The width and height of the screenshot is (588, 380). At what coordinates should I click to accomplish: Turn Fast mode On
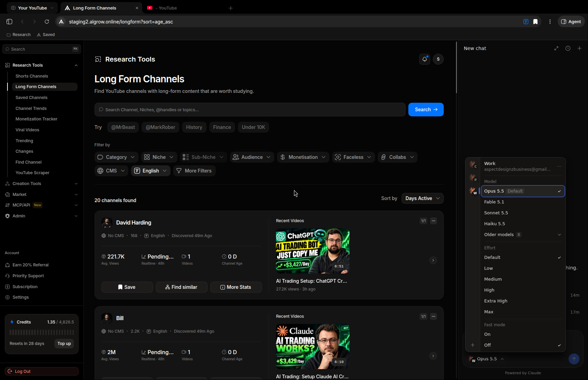point(523,334)
